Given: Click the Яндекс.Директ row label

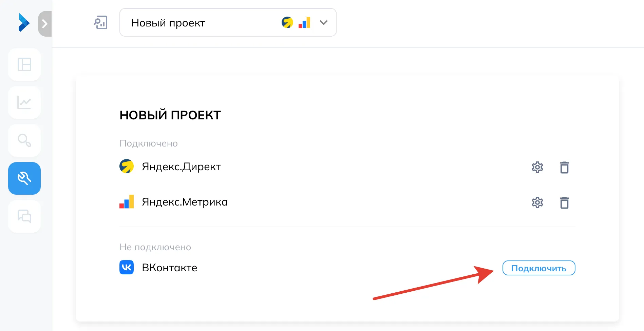Looking at the screenshot, I should coord(181,167).
